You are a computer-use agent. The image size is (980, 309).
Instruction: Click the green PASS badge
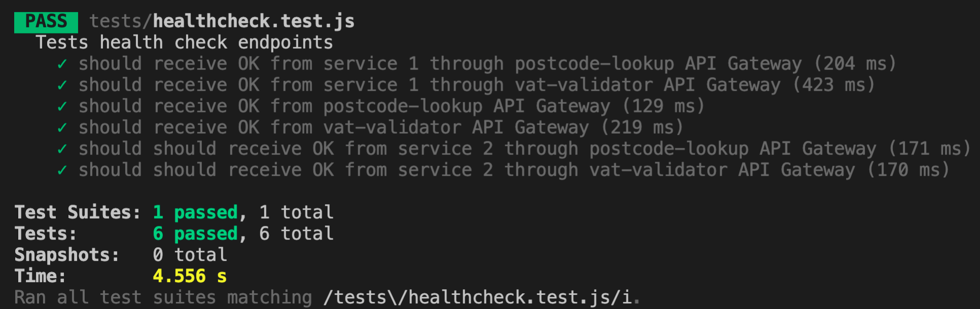(x=46, y=22)
